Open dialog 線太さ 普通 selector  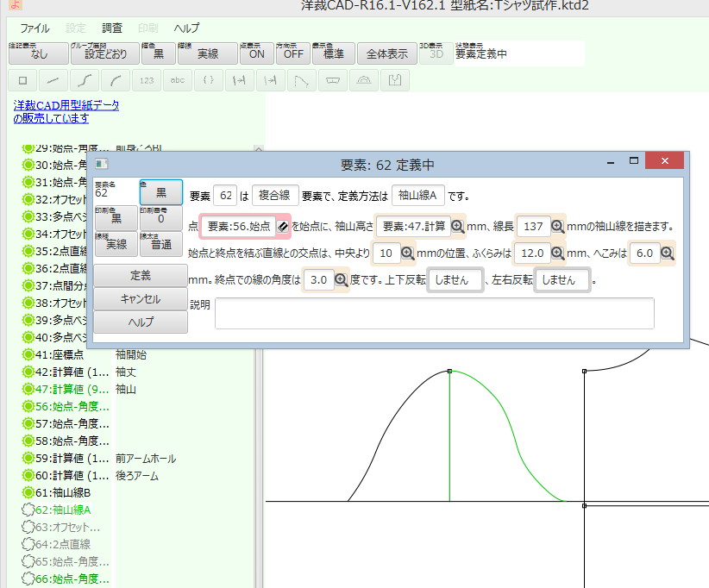(161, 244)
